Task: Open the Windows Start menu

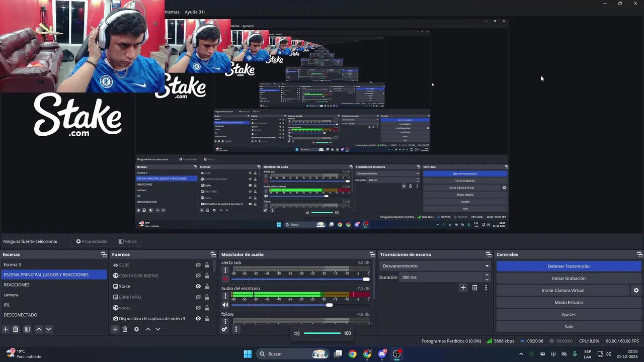Action: 248,354
